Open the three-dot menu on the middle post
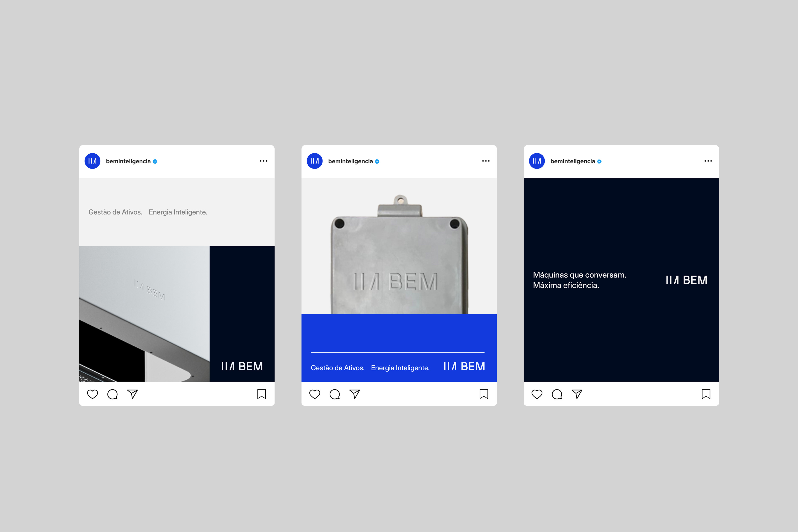The image size is (798, 532). [x=486, y=161]
